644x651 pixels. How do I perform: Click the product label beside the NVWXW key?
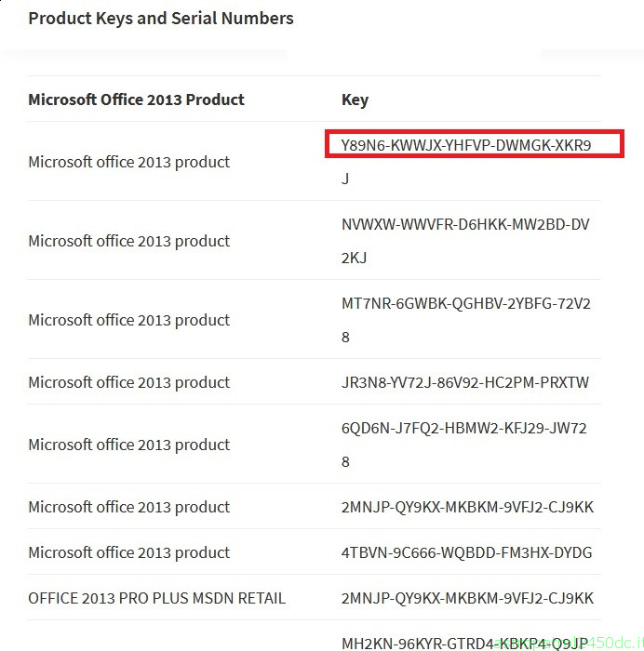pos(128,241)
